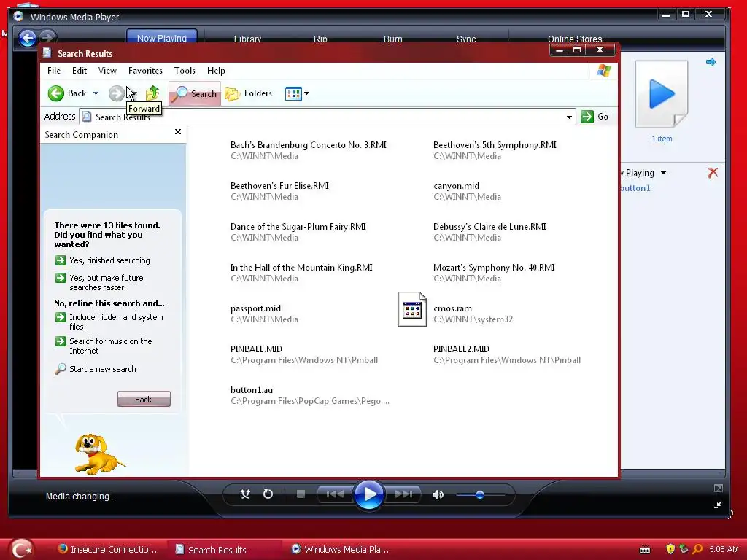Screen dimensions: 747x560
Task: Open the Sync tab in Media Player
Action: coord(466,39)
